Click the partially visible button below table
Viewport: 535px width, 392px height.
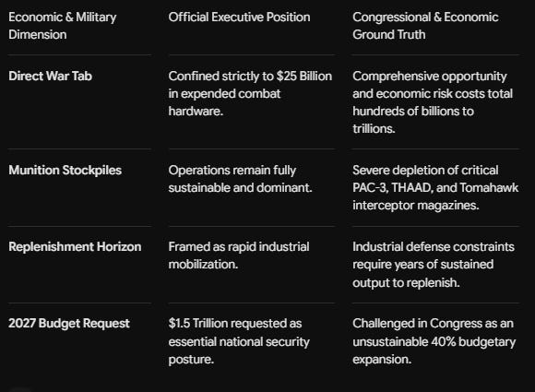pyautogui.click(x=20, y=389)
